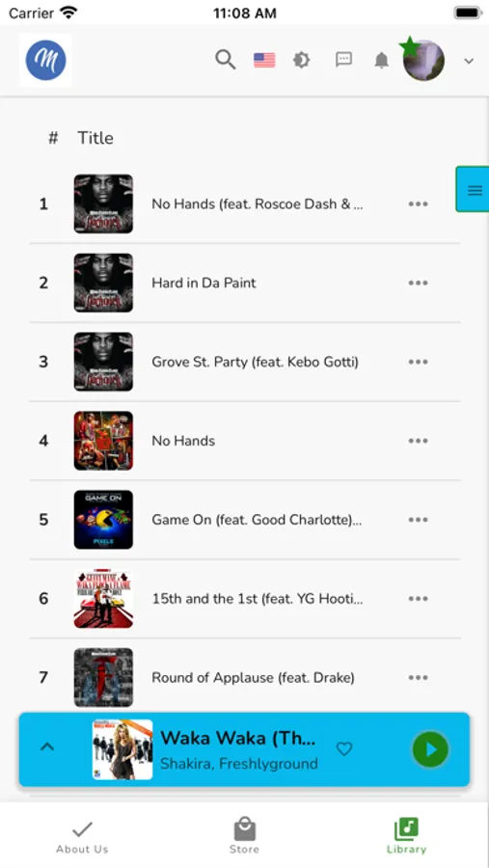Expand the account dropdown chevron
This screenshot has height=868, width=489.
(469, 61)
